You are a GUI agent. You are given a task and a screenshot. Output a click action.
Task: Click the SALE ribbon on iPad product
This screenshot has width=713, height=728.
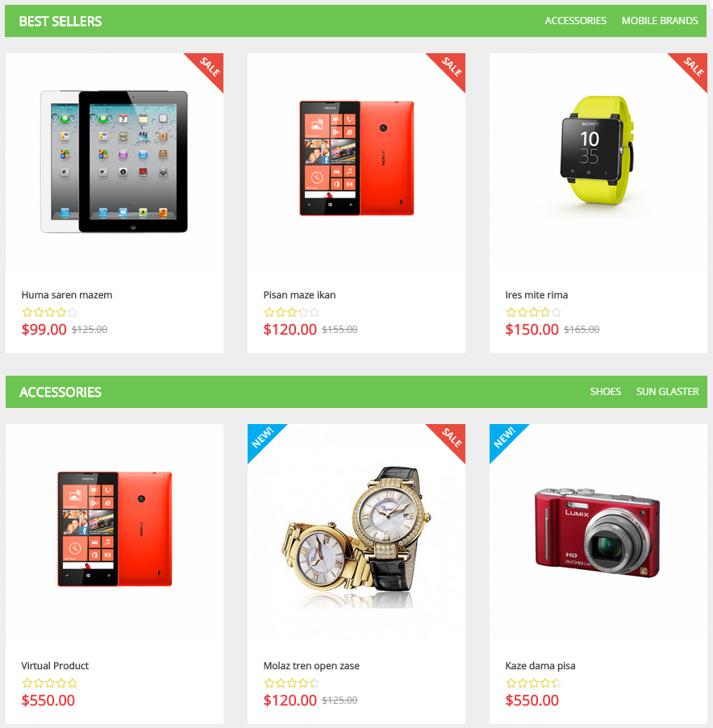click(x=209, y=67)
